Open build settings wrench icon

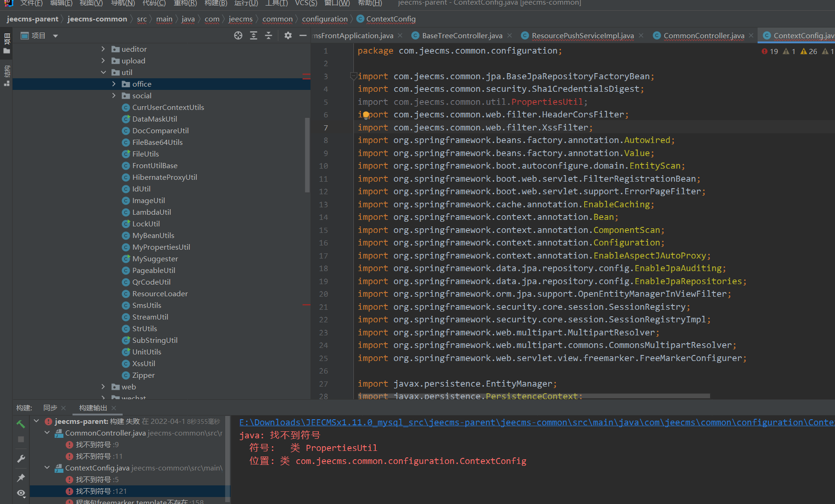pyautogui.click(x=21, y=459)
